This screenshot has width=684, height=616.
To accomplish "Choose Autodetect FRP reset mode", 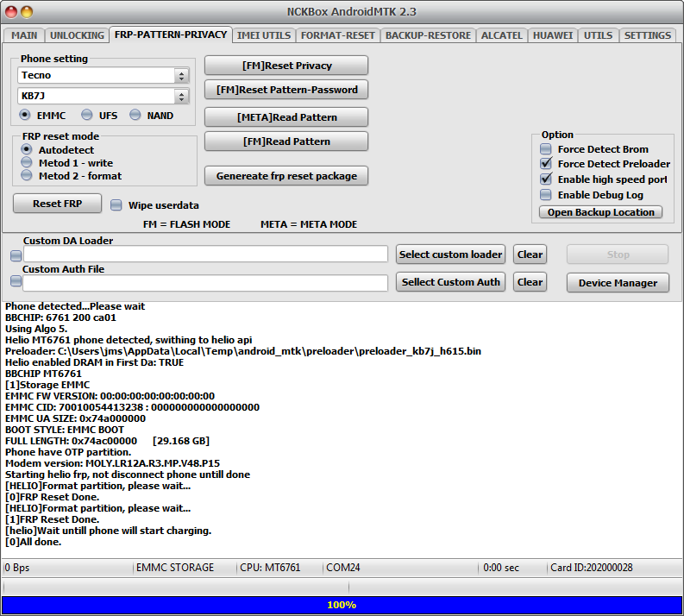I will (x=27, y=149).
